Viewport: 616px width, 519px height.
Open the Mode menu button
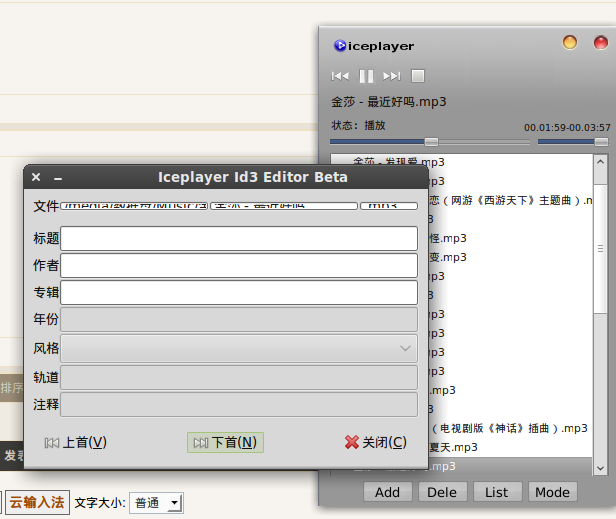point(552,492)
